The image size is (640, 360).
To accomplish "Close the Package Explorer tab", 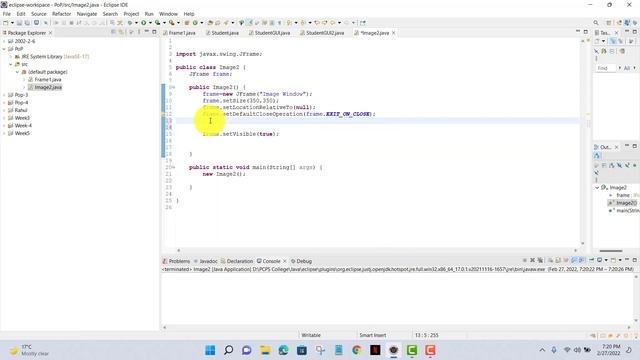I will (50, 33).
